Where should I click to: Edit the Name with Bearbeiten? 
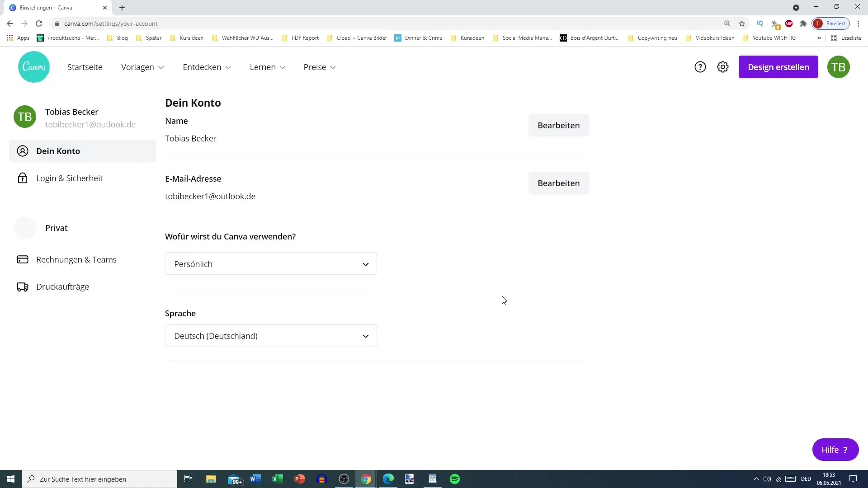[x=558, y=125]
